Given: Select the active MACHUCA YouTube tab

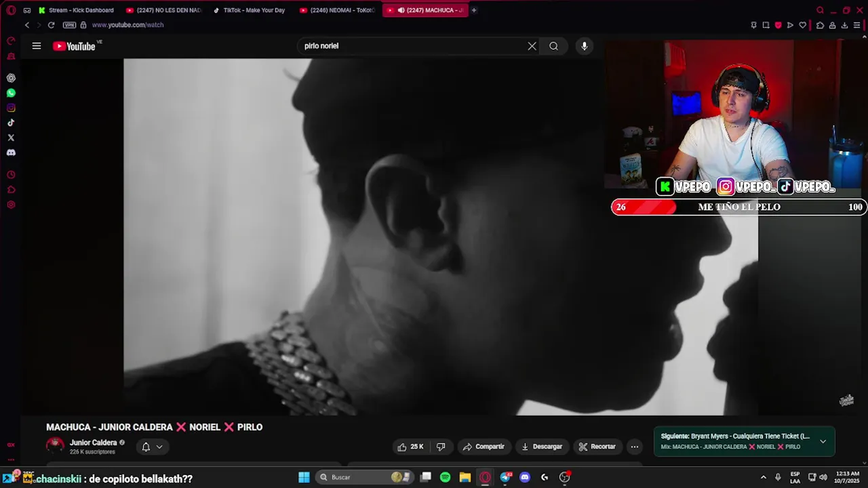Looking at the screenshot, I should 425,10.
